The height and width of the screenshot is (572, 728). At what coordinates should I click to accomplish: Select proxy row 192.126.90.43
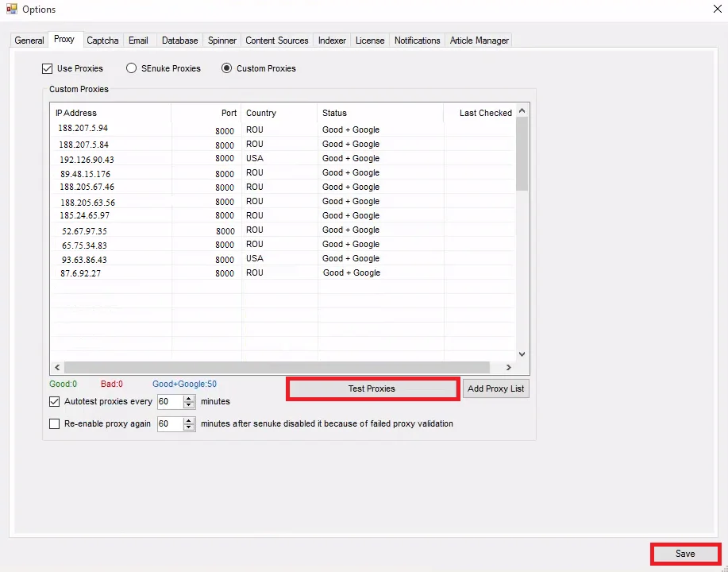[x=87, y=159]
